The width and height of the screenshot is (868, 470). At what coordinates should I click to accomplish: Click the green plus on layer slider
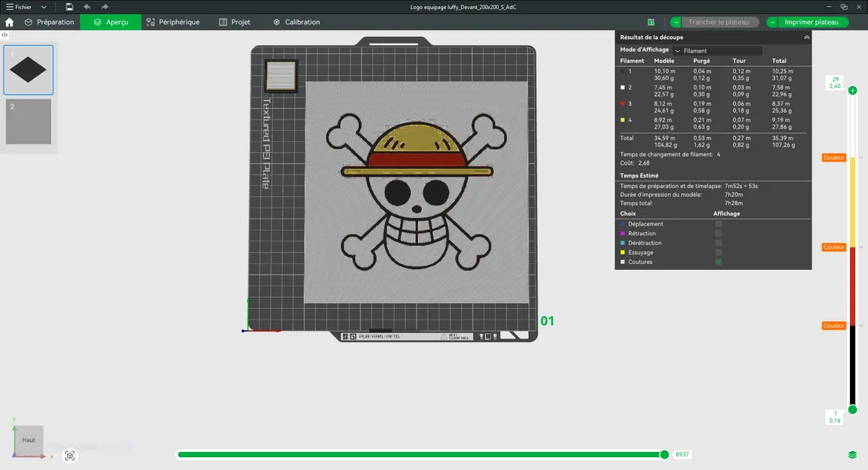(852, 90)
